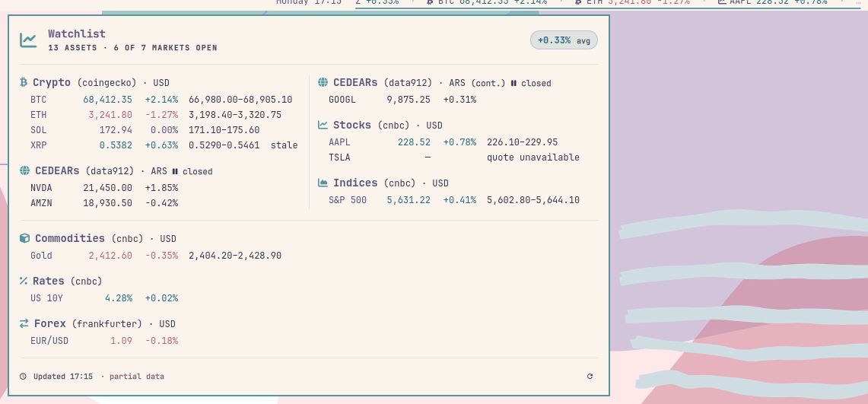This screenshot has width=868, height=404.
Task: Click the AMZN price 18,930.50
Action: point(107,203)
